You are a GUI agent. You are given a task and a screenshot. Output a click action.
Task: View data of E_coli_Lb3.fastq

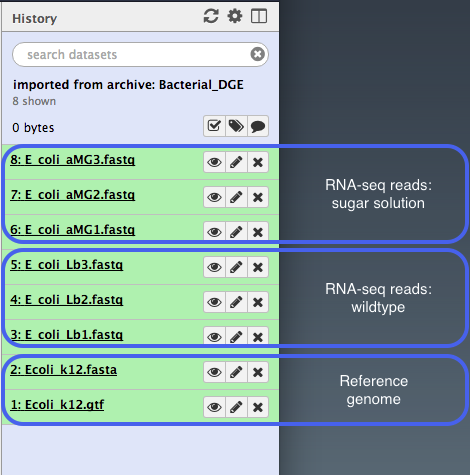coord(214,267)
